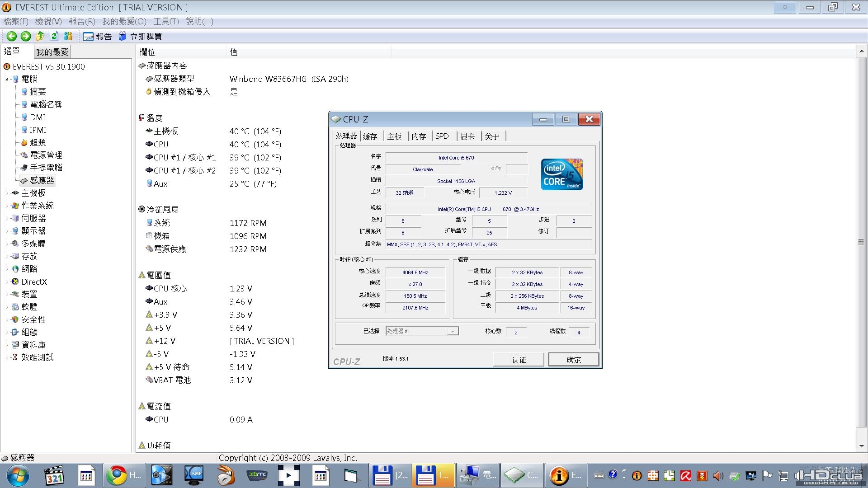Switch to the 我的最愛 tab
This screenshot has width=868, height=488.
52,52
